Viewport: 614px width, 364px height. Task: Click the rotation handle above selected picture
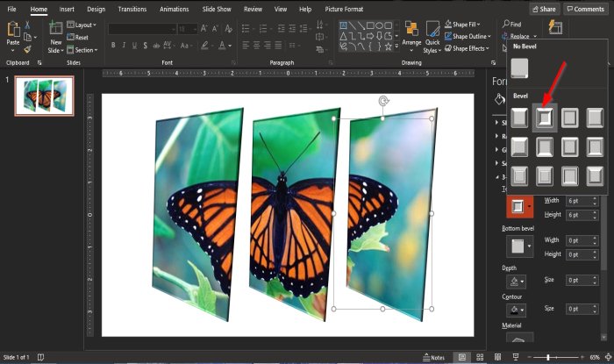[x=382, y=102]
